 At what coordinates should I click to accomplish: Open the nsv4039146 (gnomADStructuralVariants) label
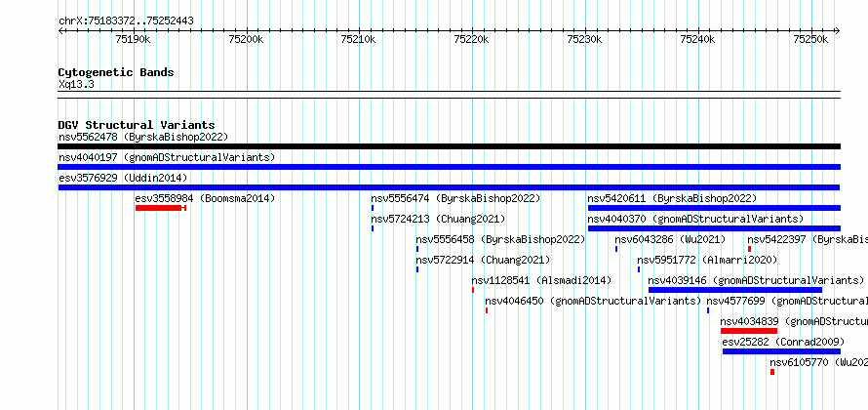pyautogui.click(x=756, y=280)
